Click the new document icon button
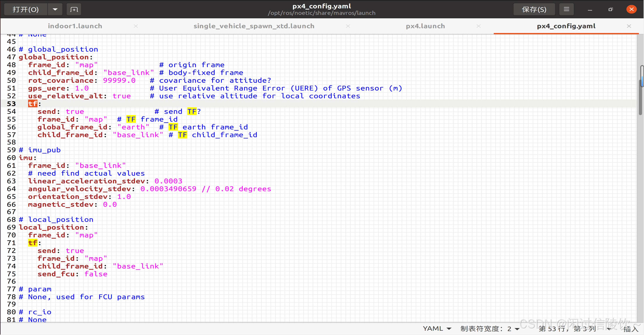 74,10
